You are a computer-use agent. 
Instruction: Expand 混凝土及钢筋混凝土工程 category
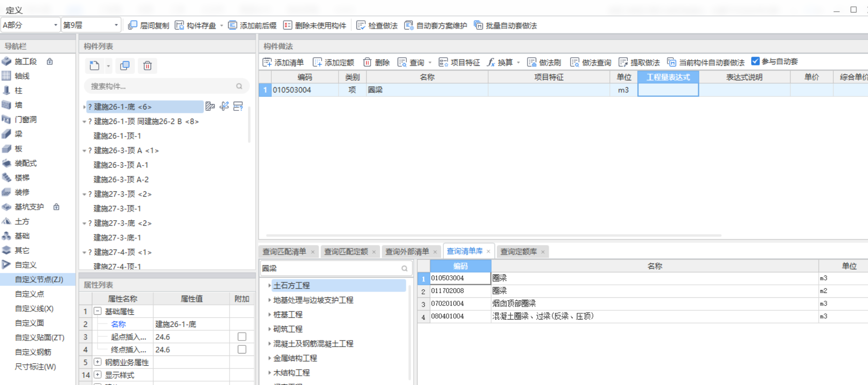coord(269,344)
